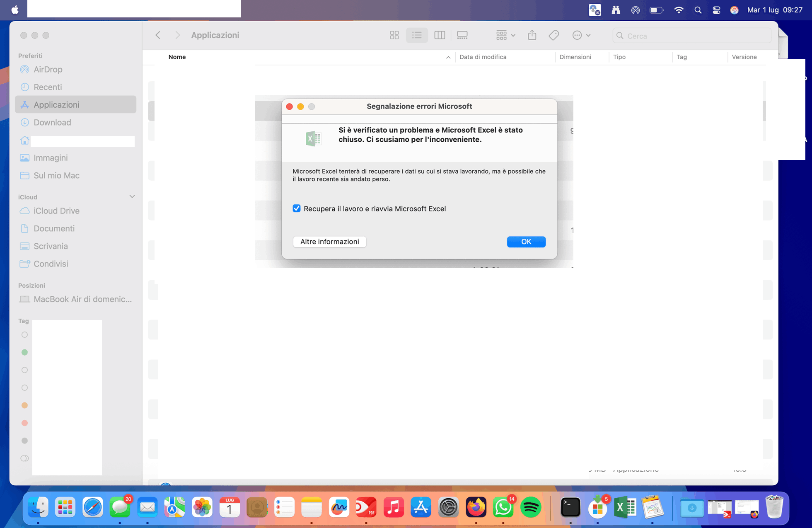Open Spotlight search in menu bar
The width and height of the screenshot is (812, 528).
point(698,10)
